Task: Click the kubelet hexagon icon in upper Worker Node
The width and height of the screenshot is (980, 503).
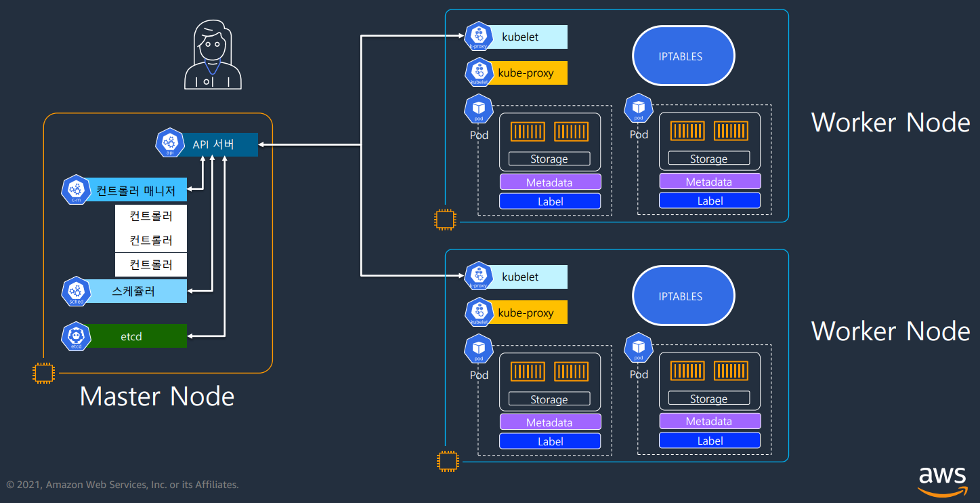Action: (479, 37)
